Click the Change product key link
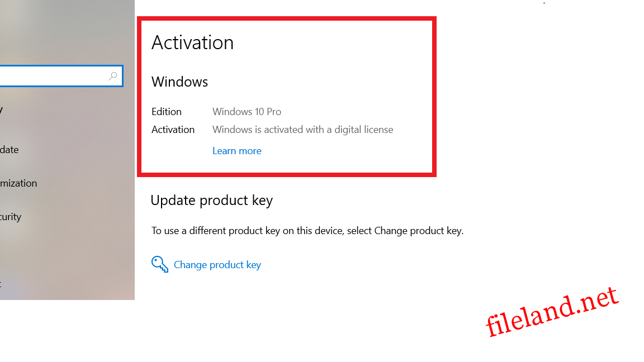 217,265
